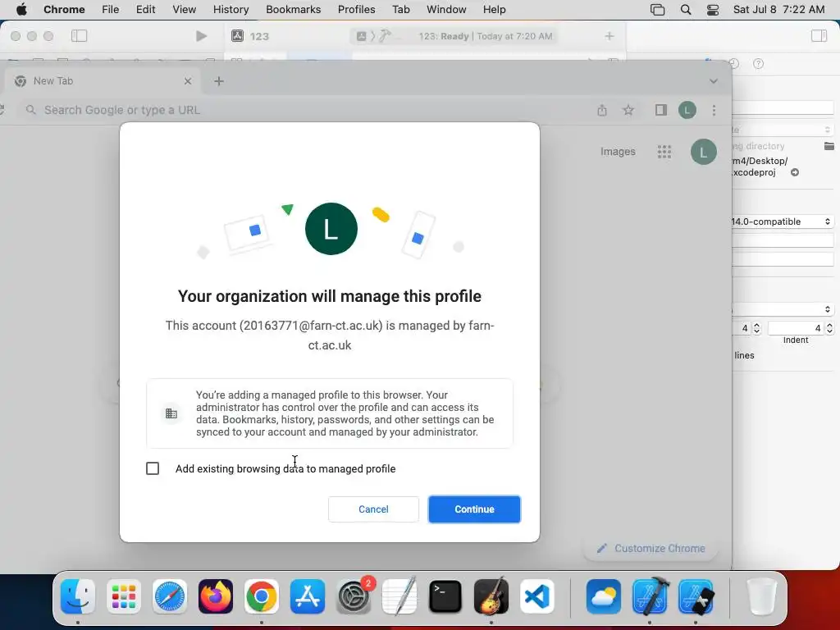Screen dimensions: 840x630
Task: Open the Help menu
Action: pos(494,9)
